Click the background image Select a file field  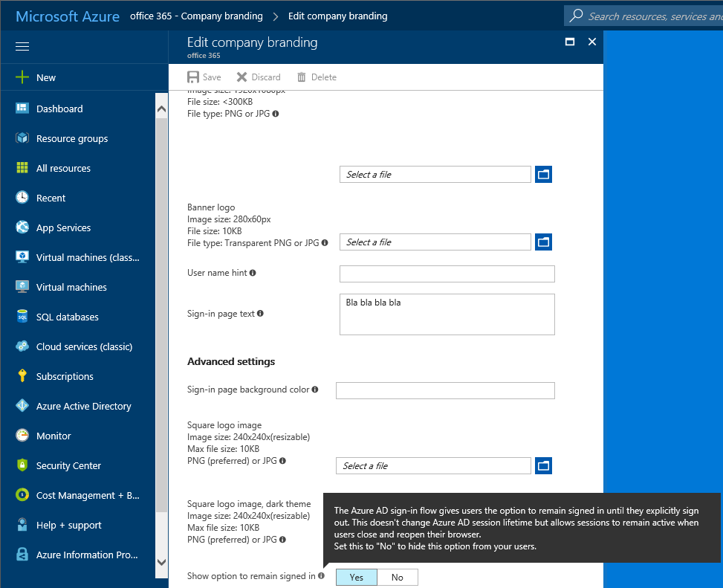[x=435, y=175]
